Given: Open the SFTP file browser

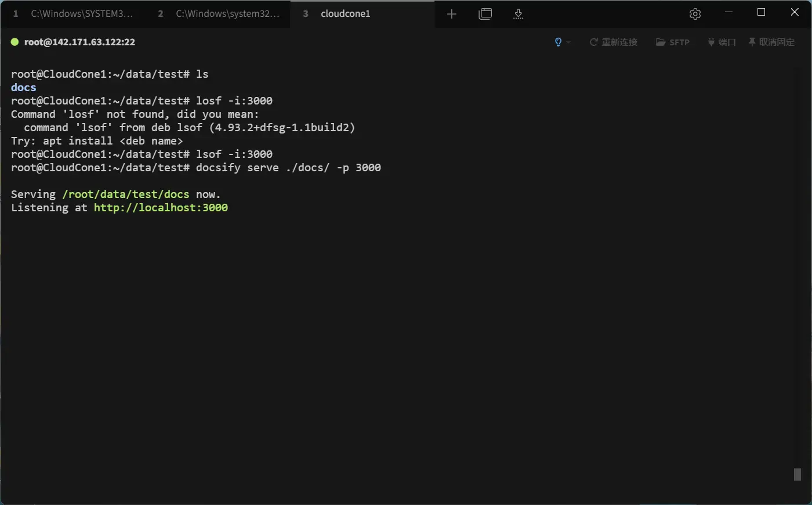Looking at the screenshot, I should click(672, 42).
